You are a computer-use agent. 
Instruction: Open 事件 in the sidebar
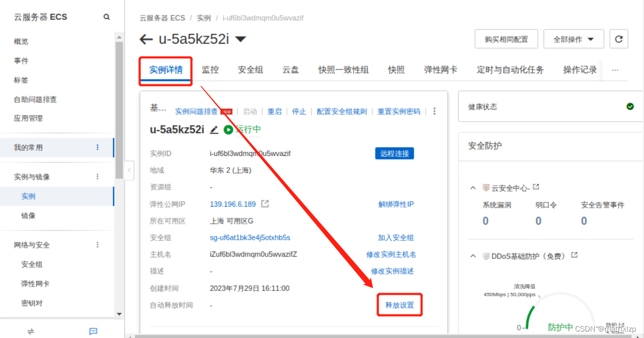pyautogui.click(x=21, y=61)
